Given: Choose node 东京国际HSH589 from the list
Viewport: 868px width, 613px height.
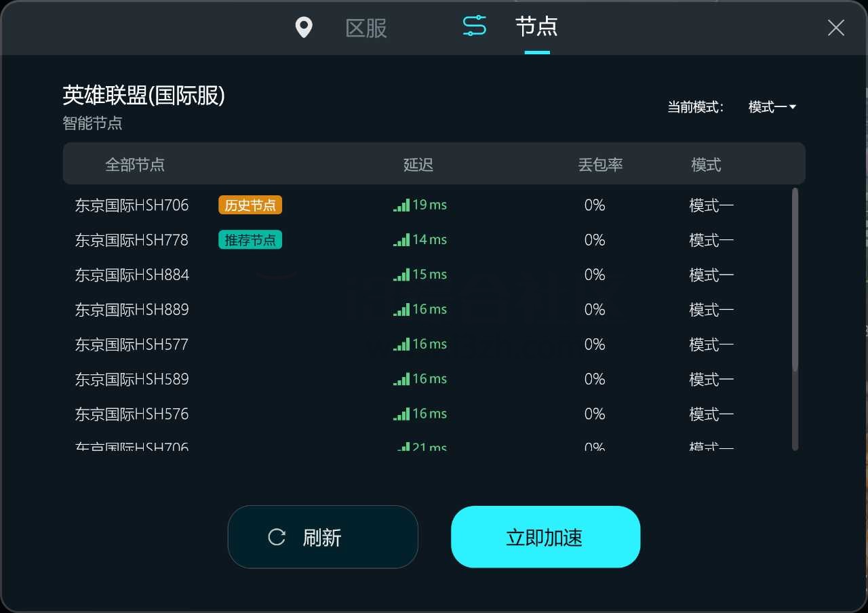Looking at the screenshot, I should pos(132,379).
